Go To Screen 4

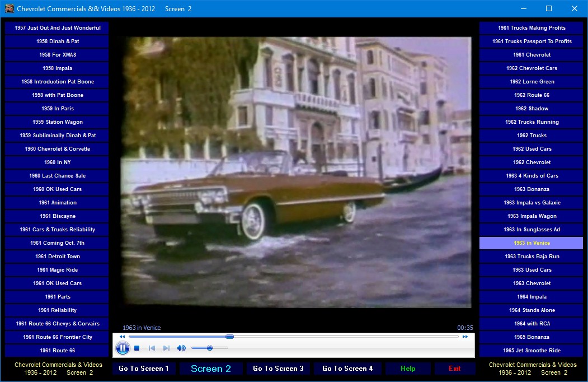(347, 369)
